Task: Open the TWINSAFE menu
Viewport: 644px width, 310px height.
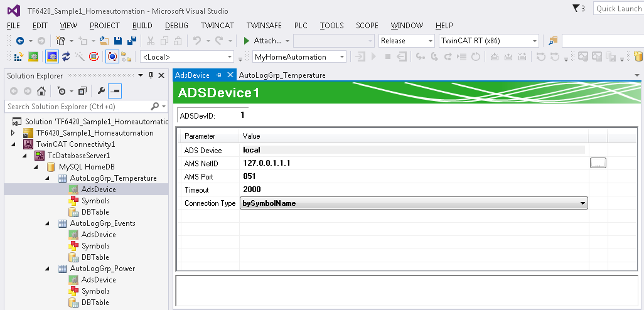Action: [x=264, y=26]
